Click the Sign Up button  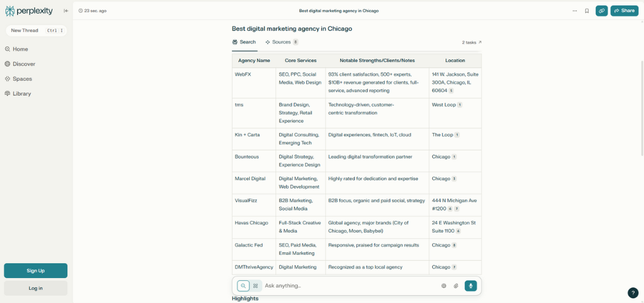[36, 271]
